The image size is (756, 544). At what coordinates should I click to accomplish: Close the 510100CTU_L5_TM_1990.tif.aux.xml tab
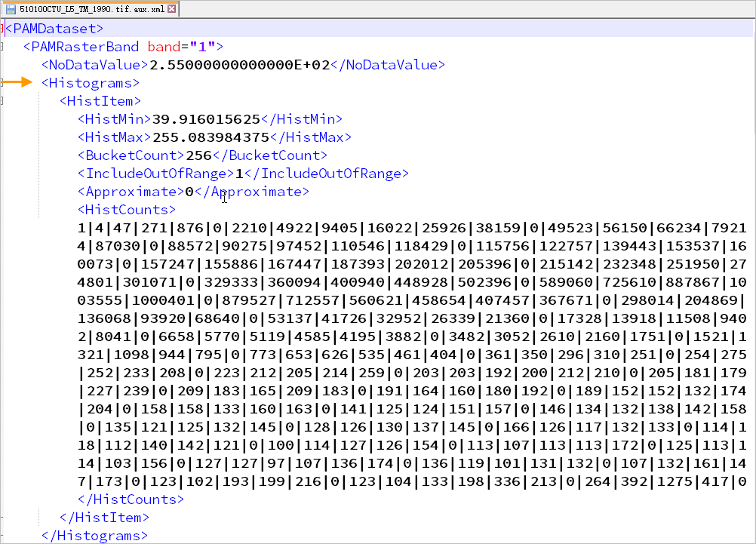coord(172,9)
